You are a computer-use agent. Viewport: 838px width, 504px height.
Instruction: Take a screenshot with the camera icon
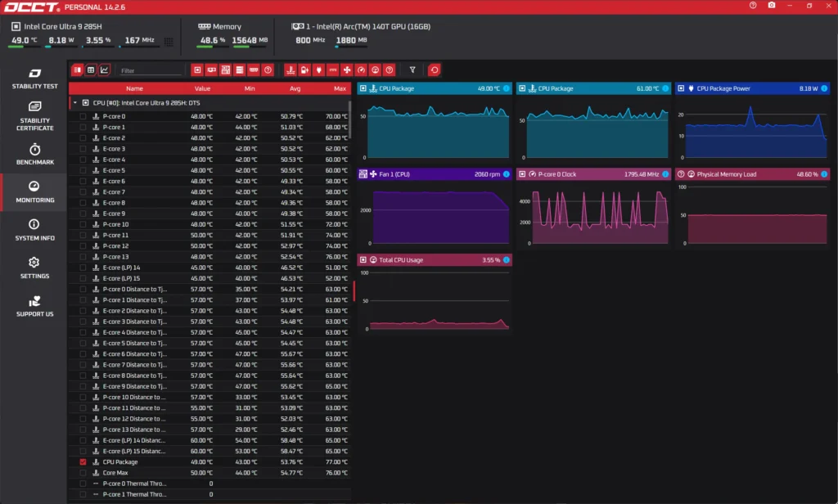pyautogui.click(x=772, y=6)
